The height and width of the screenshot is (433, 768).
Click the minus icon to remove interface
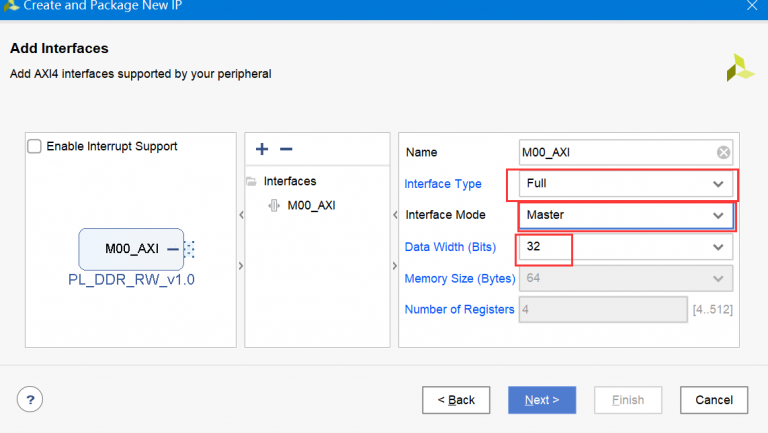point(286,149)
